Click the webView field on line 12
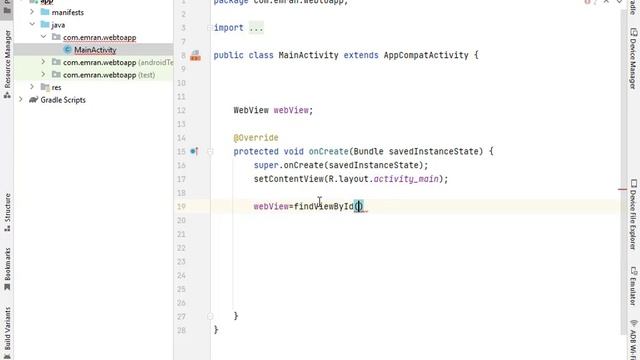The height and width of the screenshot is (360, 640). [291, 110]
